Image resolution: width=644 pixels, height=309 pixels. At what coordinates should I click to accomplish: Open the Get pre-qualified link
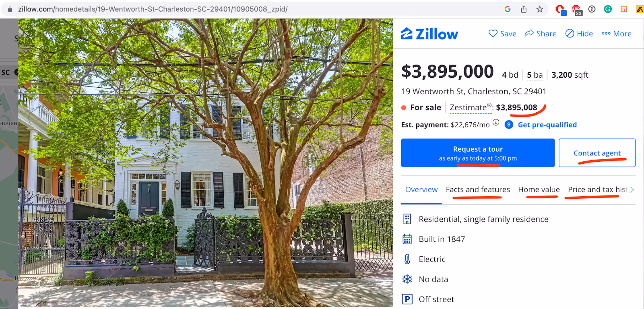point(547,125)
